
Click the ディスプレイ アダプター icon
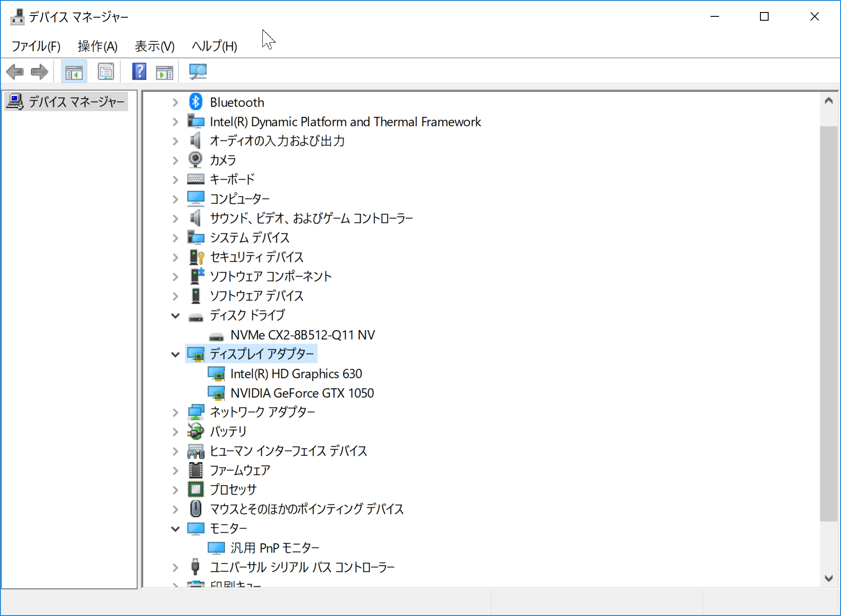[196, 354]
